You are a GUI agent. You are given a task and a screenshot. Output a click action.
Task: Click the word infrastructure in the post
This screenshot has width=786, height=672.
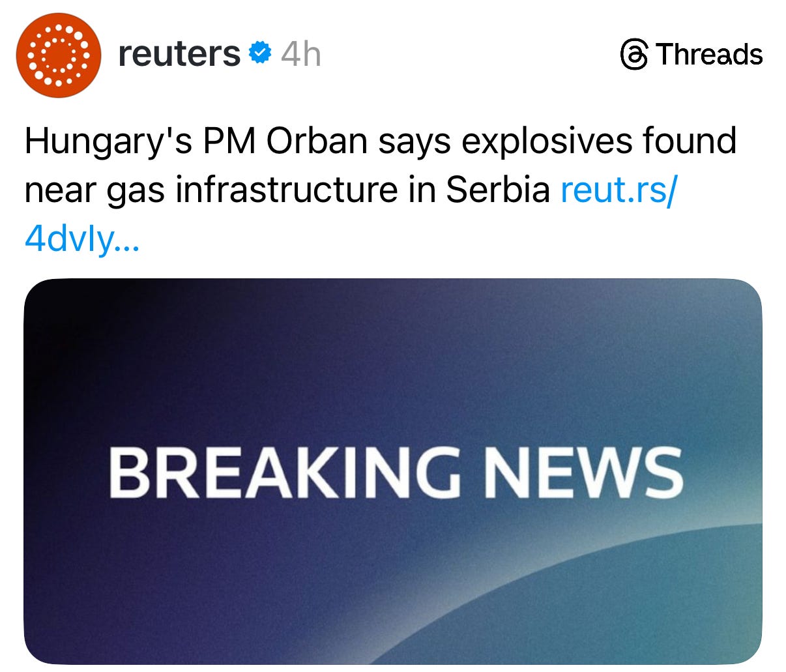click(286, 190)
